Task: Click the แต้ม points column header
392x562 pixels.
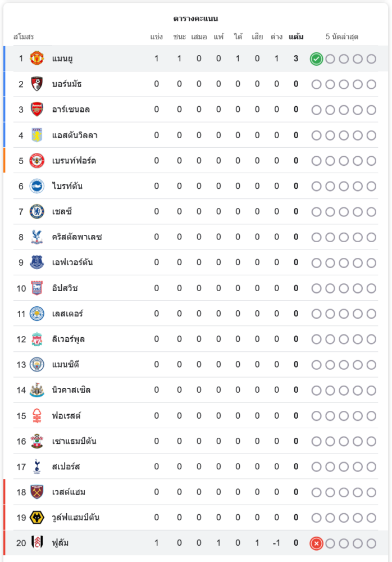Action: click(x=296, y=37)
